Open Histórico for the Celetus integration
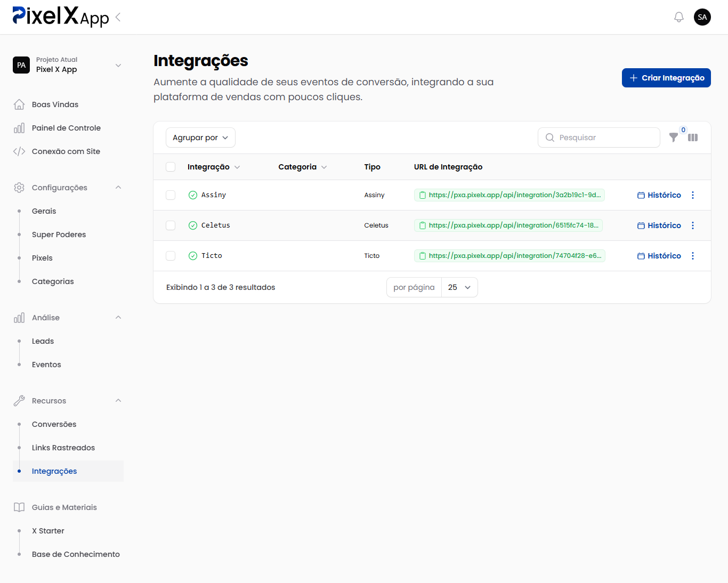 coord(659,225)
